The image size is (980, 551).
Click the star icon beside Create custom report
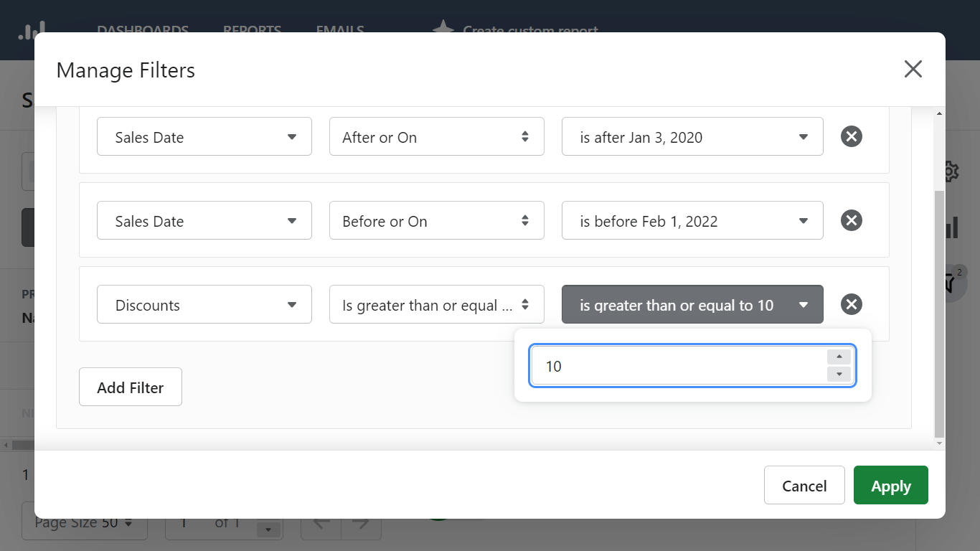pyautogui.click(x=443, y=29)
